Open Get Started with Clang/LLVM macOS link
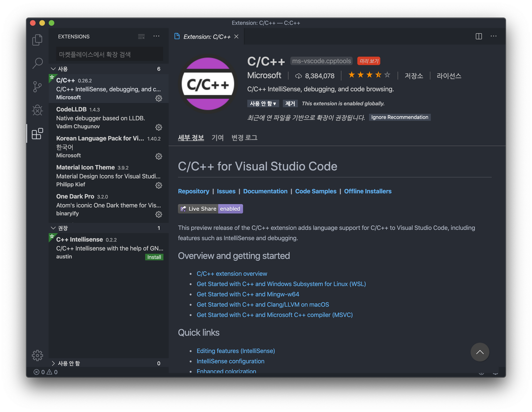Viewport: 532px width, 412px height. [263, 305]
